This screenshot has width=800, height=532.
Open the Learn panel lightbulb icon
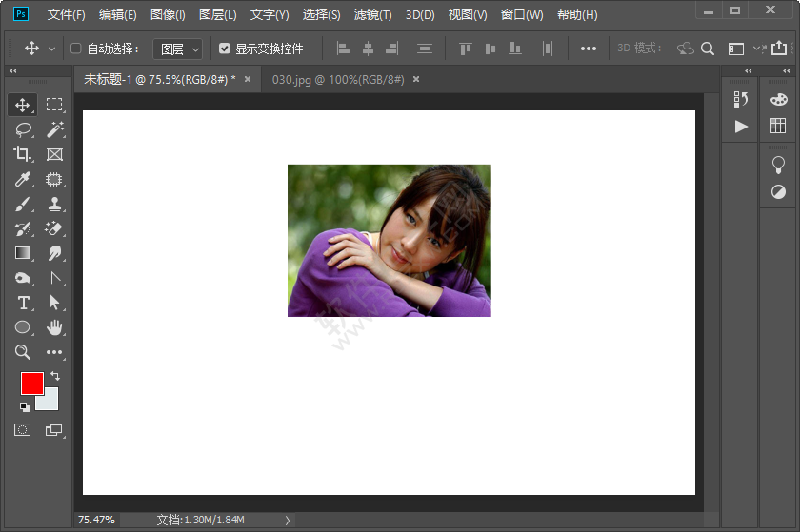pyautogui.click(x=778, y=165)
